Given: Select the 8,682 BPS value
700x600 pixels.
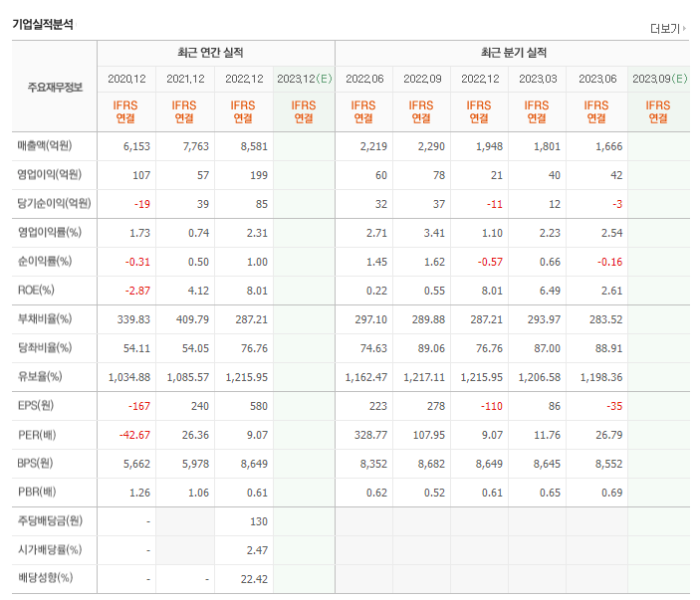Looking at the screenshot, I should pos(431,464).
